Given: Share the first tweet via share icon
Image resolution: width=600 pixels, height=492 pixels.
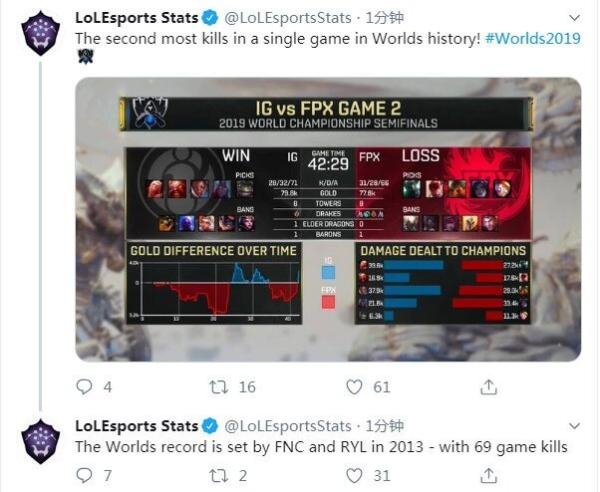Looking at the screenshot, I should click(x=489, y=387).
